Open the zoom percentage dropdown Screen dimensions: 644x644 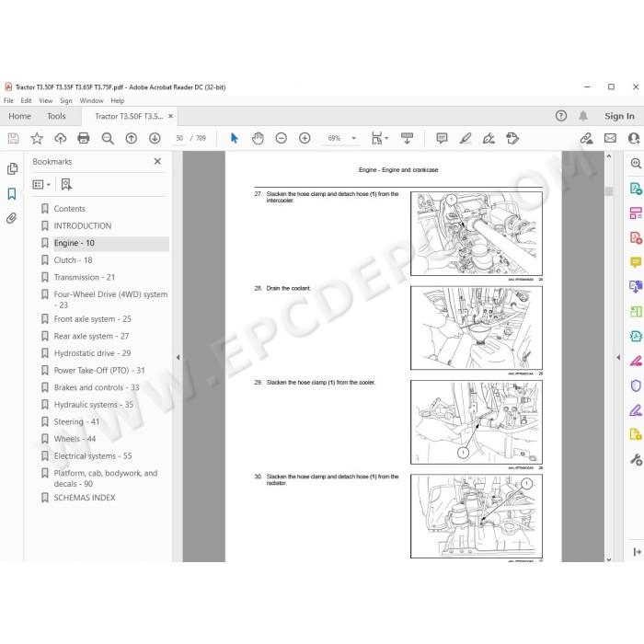coord(353,138)
